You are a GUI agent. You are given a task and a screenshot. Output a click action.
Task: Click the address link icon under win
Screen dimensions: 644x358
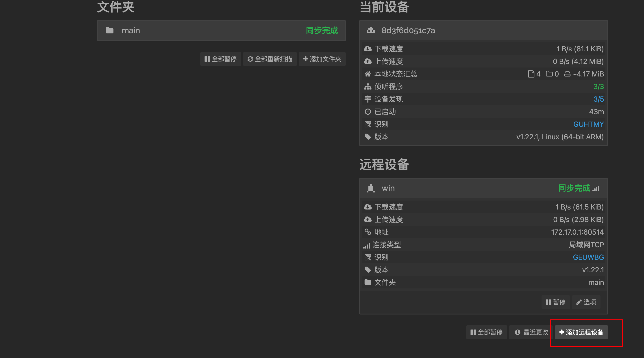pyautogui.click(x=368, y=232)
